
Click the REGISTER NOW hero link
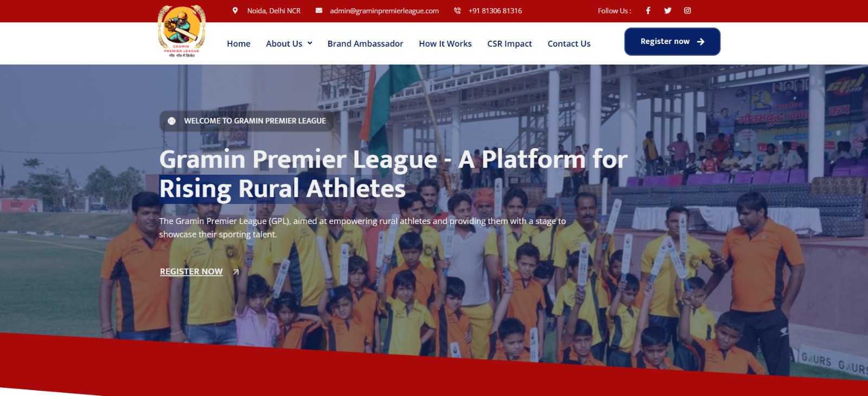(x=192, y=271)
